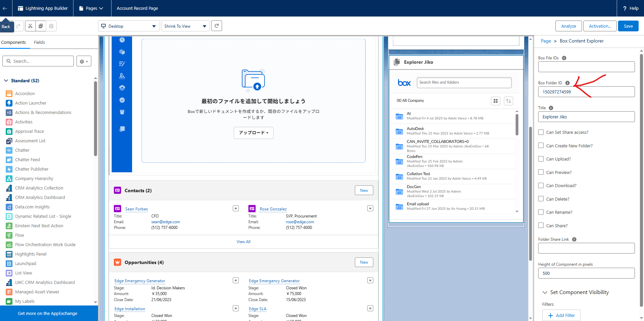Click the sort arrows icon in Box explorer

pos(509,101)
